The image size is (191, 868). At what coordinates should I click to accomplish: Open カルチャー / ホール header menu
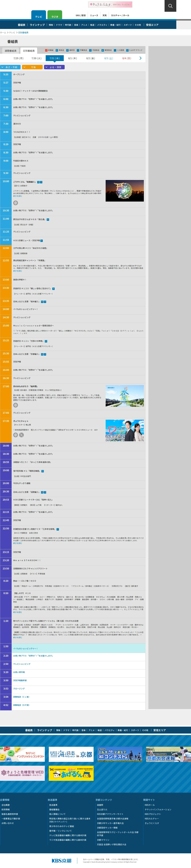[120, 16]
